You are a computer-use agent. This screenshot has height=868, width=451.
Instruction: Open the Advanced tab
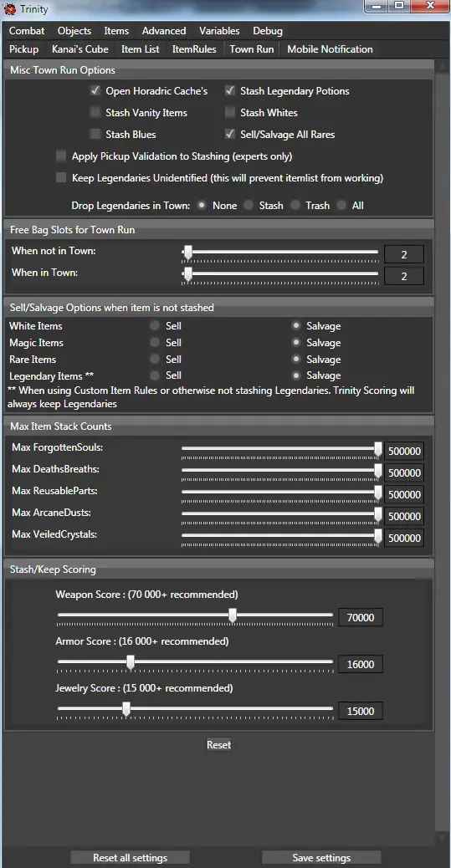164,31
